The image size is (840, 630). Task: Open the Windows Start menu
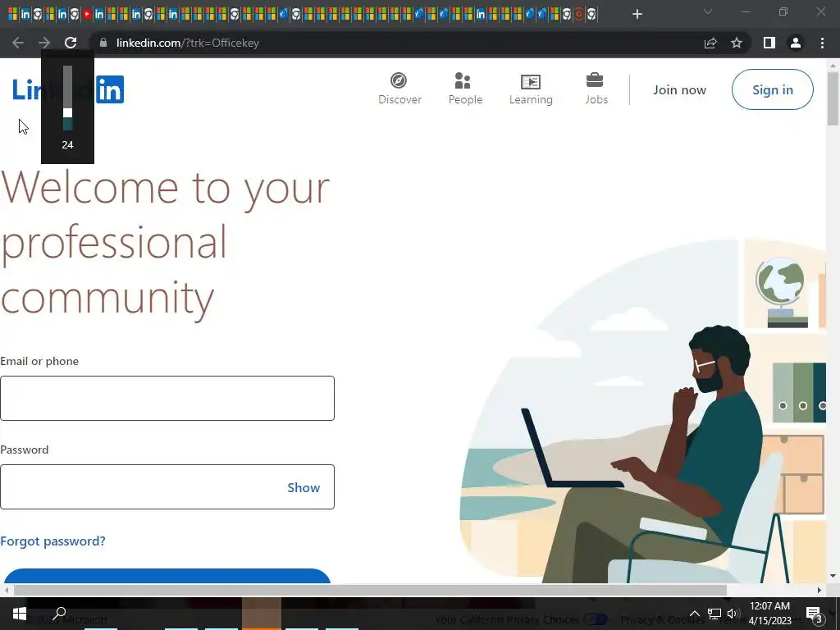pos(20,614)
